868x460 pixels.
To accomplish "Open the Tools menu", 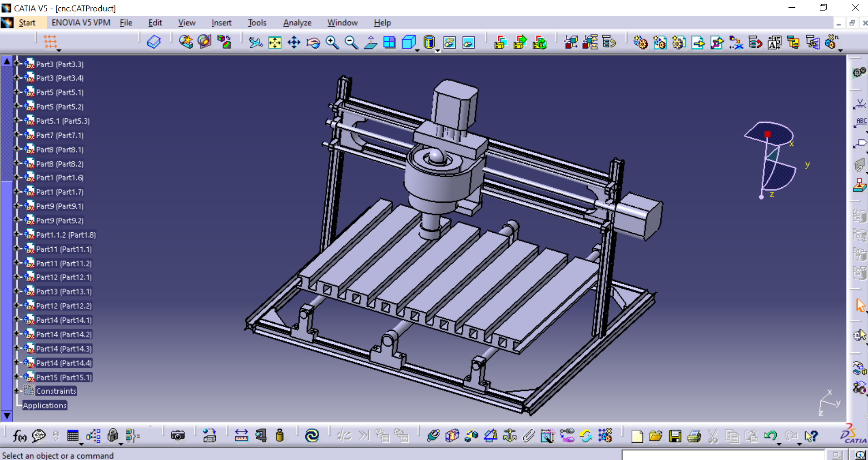I will point(257,23).
